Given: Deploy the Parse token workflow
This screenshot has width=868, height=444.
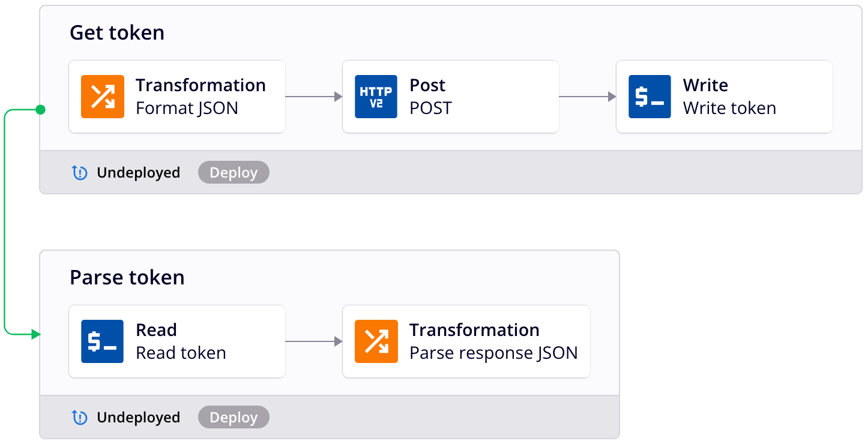Looking at the screenshot, I should point(234,417).
